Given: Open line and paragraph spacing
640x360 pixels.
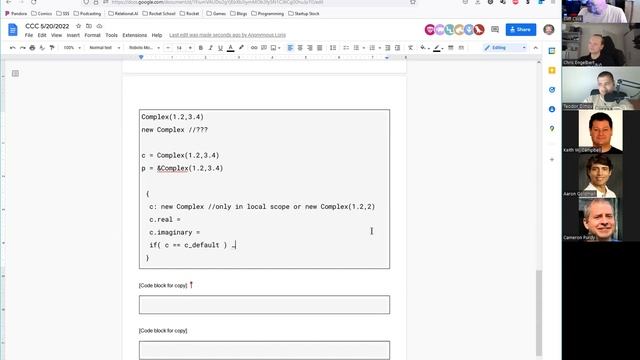Looking at the screenshot, I should pos(333,48).
